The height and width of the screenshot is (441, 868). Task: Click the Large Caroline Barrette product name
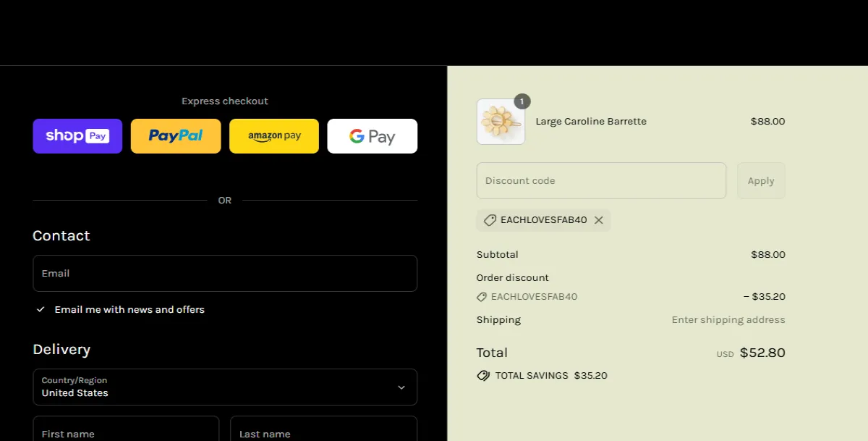click(x=591, y=122)
